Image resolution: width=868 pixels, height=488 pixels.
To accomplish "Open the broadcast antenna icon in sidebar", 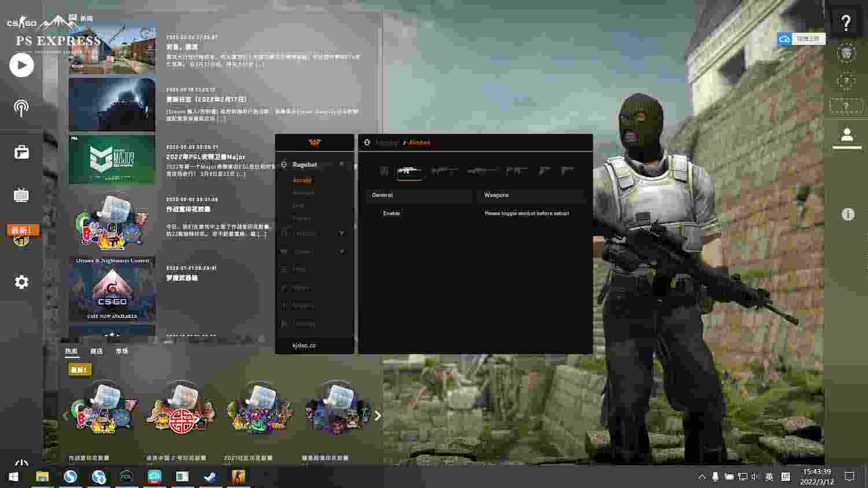I will pos(21,108).
